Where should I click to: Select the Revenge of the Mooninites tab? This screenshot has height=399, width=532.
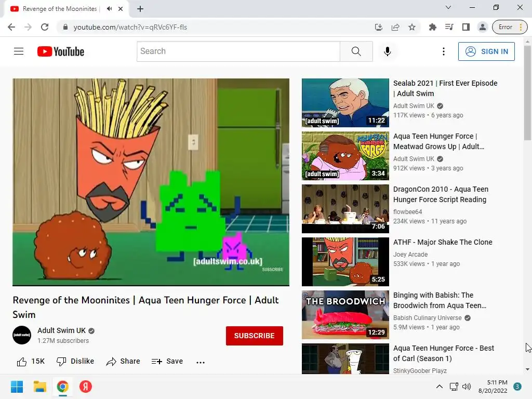[60, 9]
